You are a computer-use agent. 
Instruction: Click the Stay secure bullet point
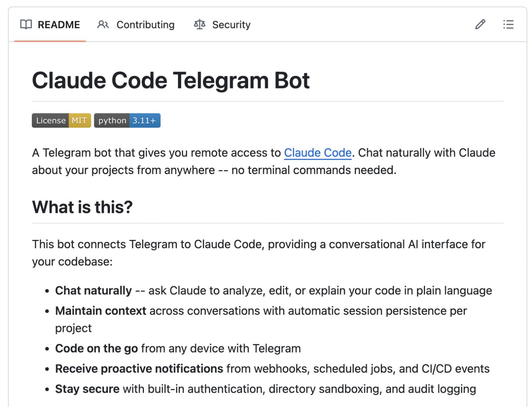[88, 389]
